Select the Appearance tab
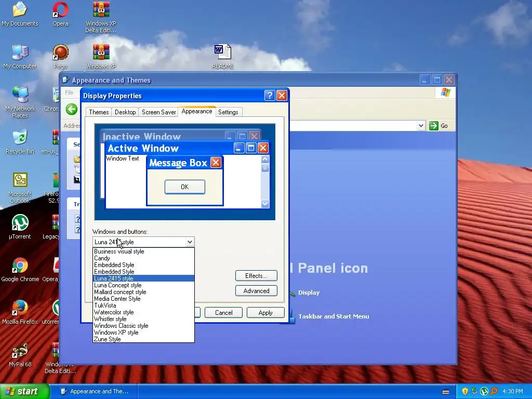 (x=197, y=111)
